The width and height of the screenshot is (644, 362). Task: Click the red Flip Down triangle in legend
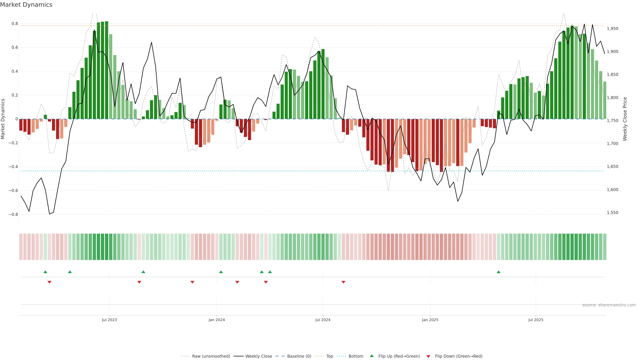point(428,356)
